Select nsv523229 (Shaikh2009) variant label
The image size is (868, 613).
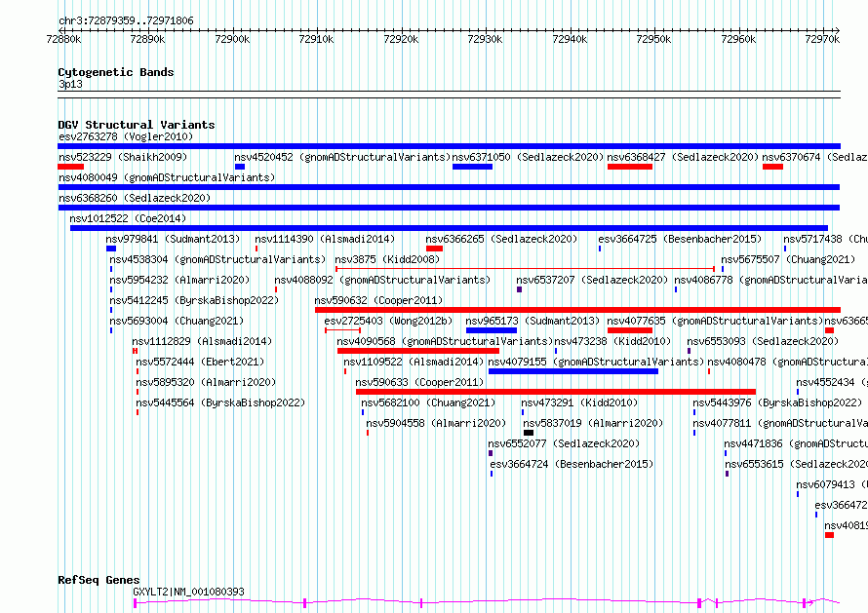(123, 157)
